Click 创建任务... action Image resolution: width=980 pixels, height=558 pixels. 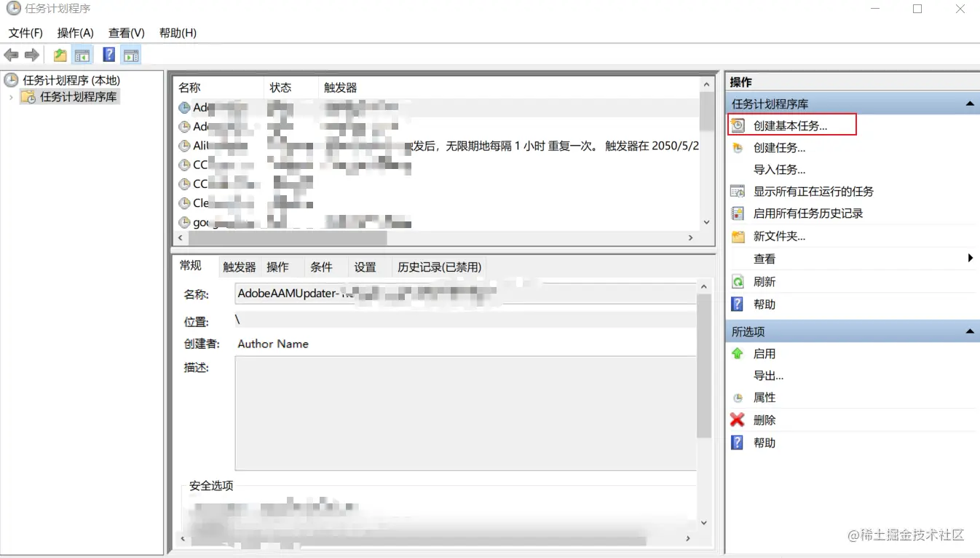coord(780,148)
